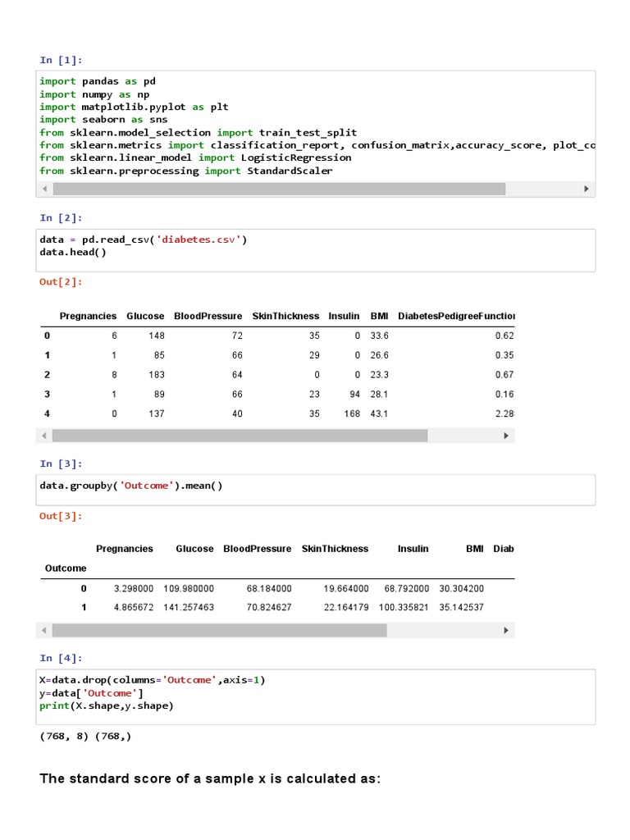Click the DiabetesPedigreeFunction column header
630x840 pixels.
456,316
